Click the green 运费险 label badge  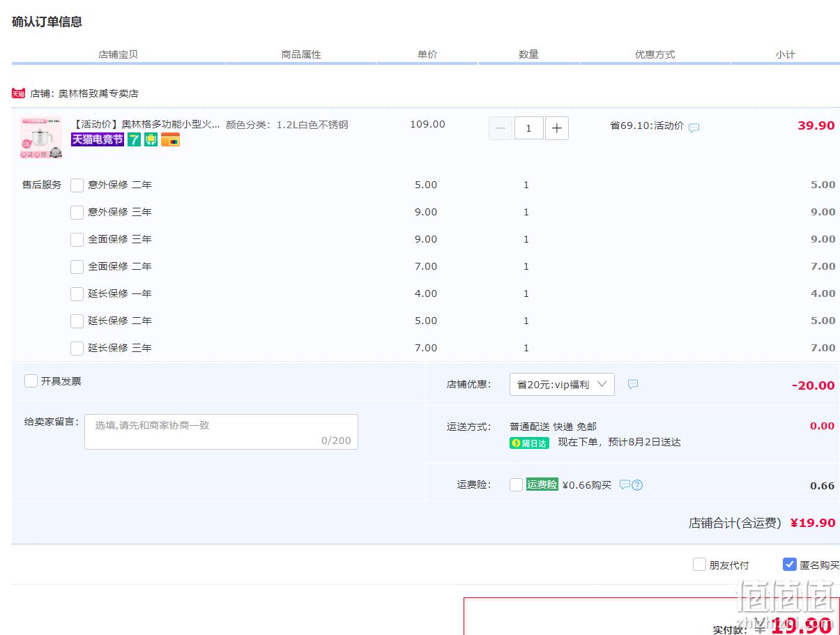[542, 484]
